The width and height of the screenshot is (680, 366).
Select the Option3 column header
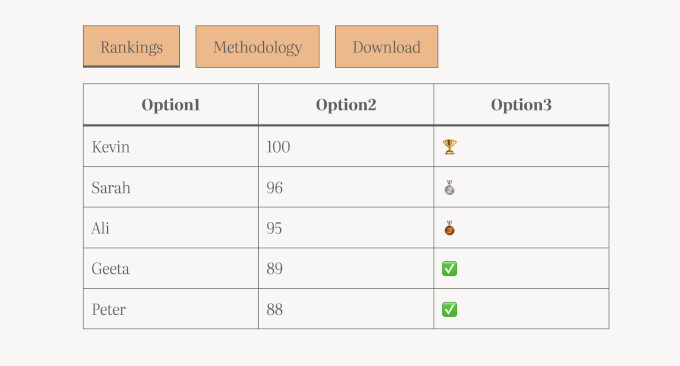tap(521, 105)
